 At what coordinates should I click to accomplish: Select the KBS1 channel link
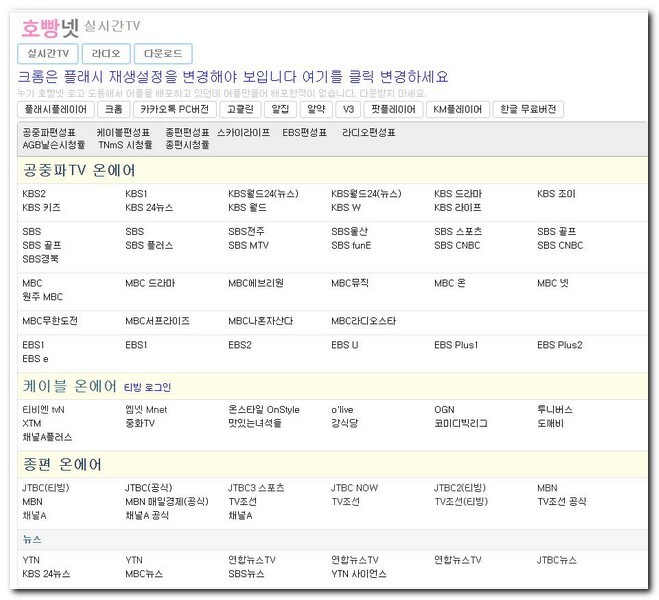[136, 194]
